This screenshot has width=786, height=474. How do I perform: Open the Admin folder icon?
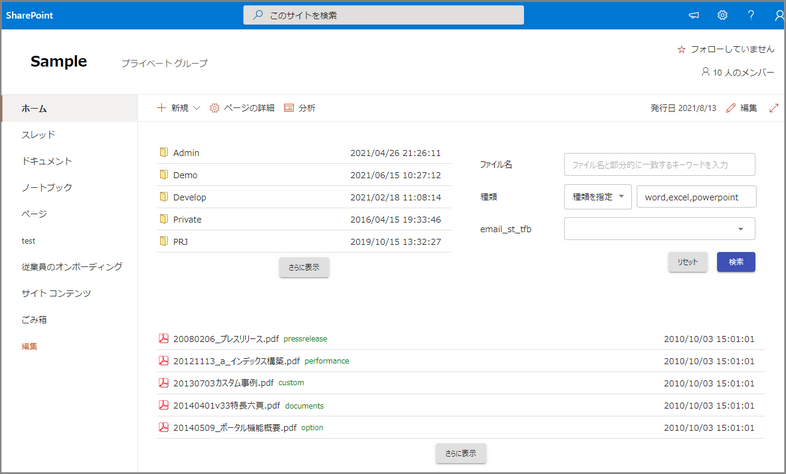163,153
